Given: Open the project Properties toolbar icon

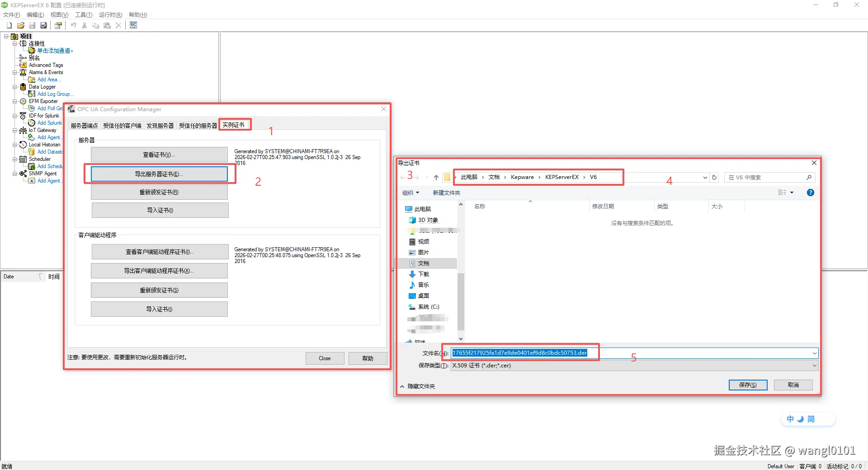Looking at the screenshot, I should click(x=58, y=25).
